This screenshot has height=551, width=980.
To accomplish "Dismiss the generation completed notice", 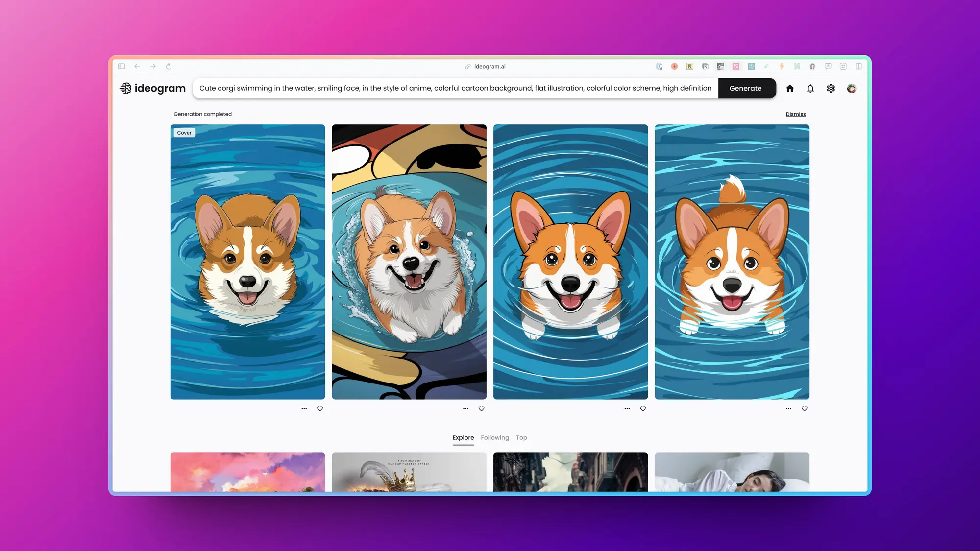I will click(795, 114).
